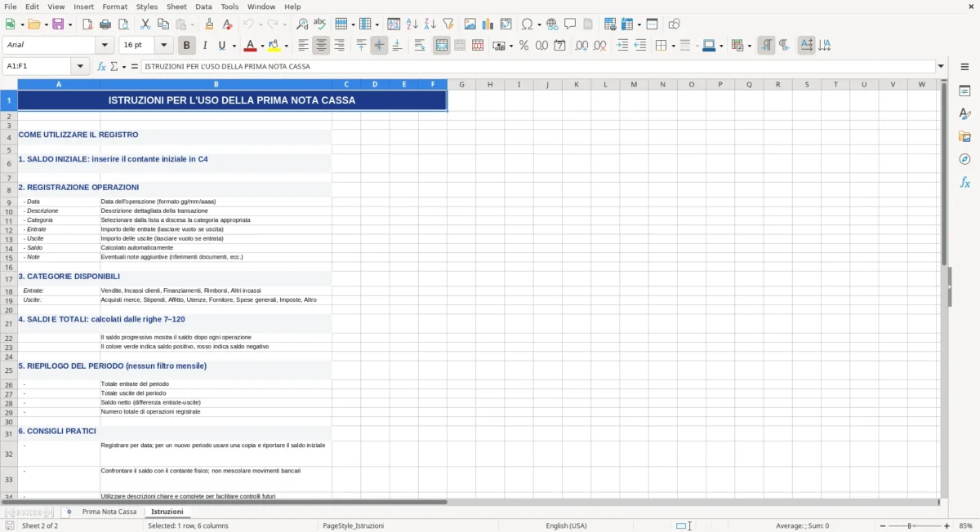This screenshot has width=980, height=532.
Task: Open Conditional Formatting dropdown arrow
Action: 749,47
